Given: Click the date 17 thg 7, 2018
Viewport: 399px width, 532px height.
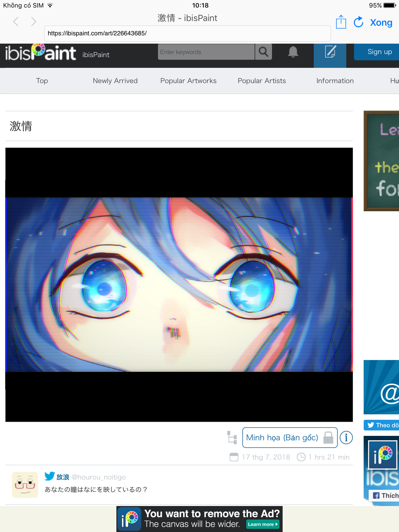Looking at the screenshot, I should click(x=266, y=457).
